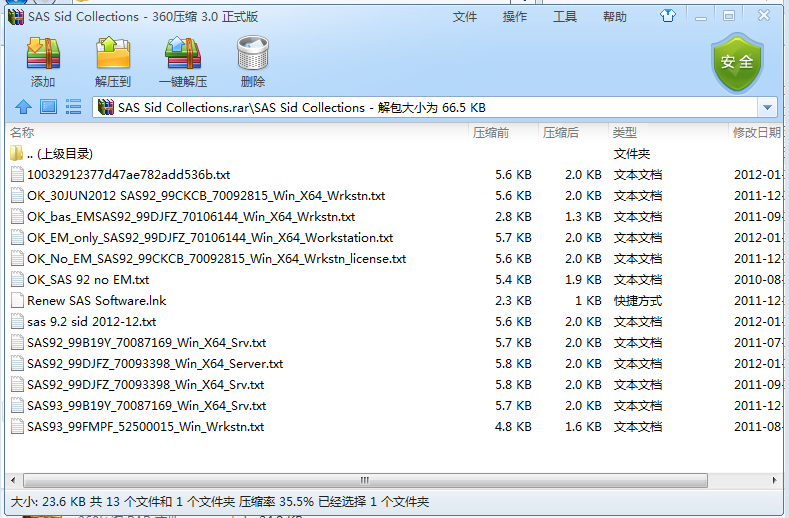Go up one level with blue arrow

[x=23, y=107]
